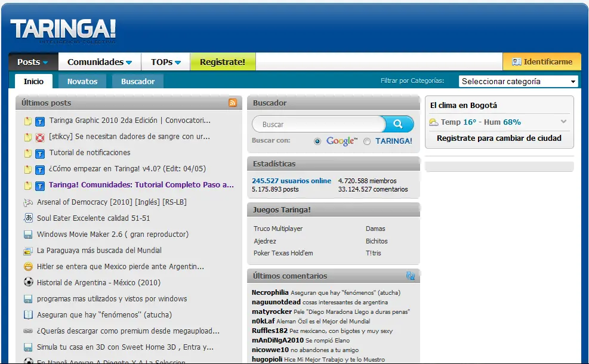The image size is (589, 364).
Task: Click the ID card icon on Identificarme
Action: (517, 62)
